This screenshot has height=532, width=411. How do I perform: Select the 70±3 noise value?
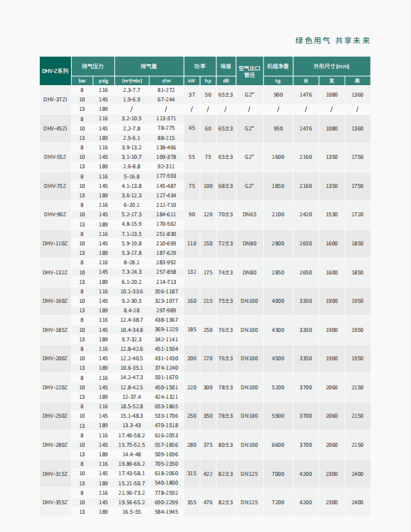[226, 214]
